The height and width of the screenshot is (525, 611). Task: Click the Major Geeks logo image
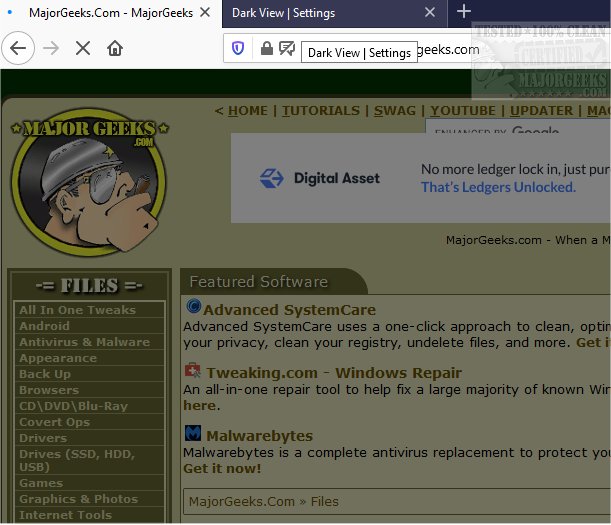[89, 182]
